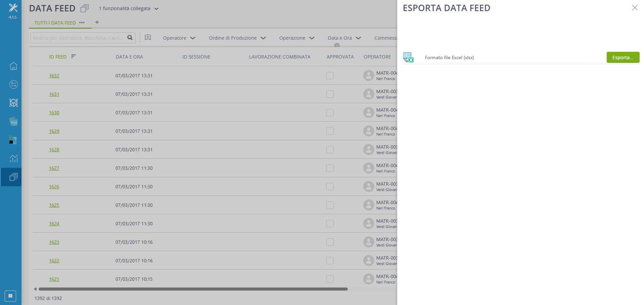Check the Approvata box for feed 1632
This screenshot has height=305, width=644.
coord(330,76)
